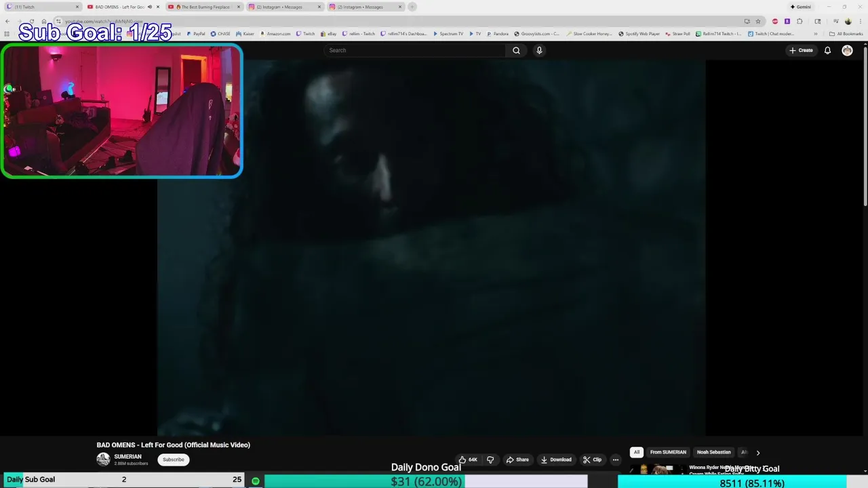Open a new browser tab
Viewport: 868px width, 488px height.
click(412, 7)
